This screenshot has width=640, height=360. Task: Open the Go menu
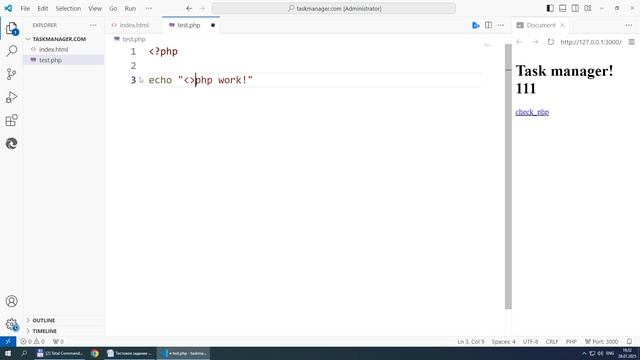coord(113,8)
